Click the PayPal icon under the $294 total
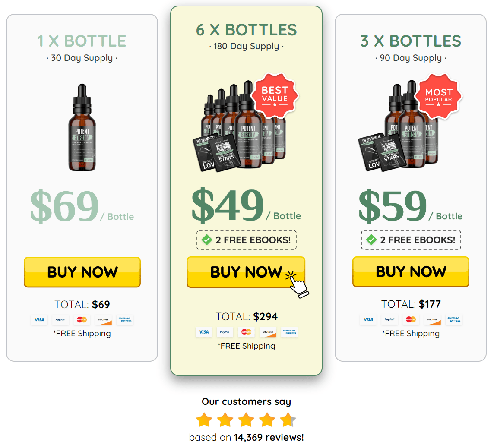Image resolution: width=497 pixels, height=448 pixels. pyautogui.click(x=225, y=332)
